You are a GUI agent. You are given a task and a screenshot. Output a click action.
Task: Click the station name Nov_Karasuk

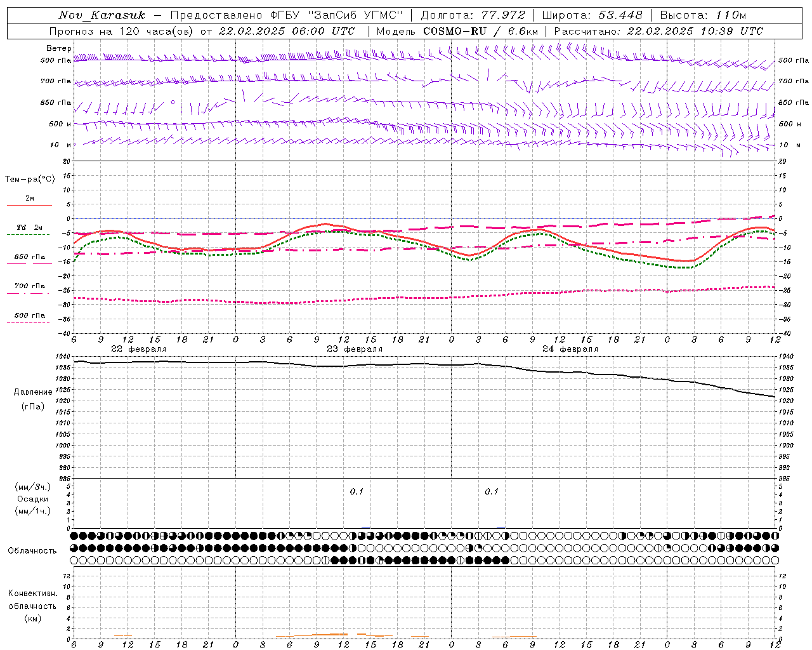[x=101, y=15]
